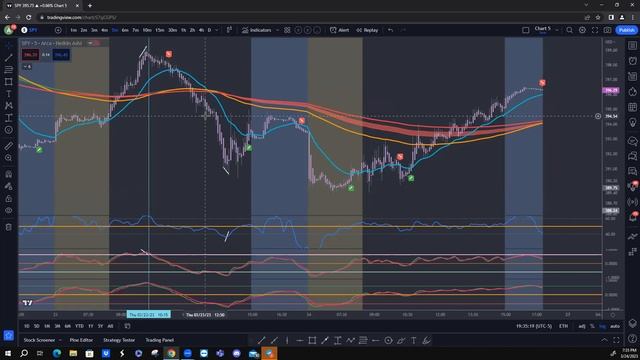Viewport: 640px width, 360px height.
Task: Open the SPY symbol search
Action: click(x=33, y=30)
